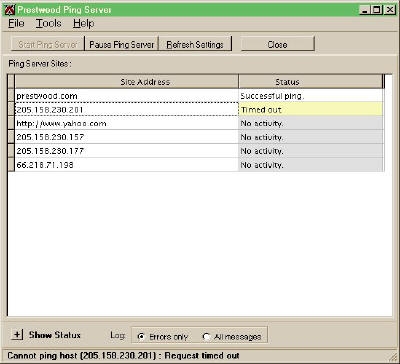Open the File menu
This screenshot has height=364, width=400.
point(16,24)
